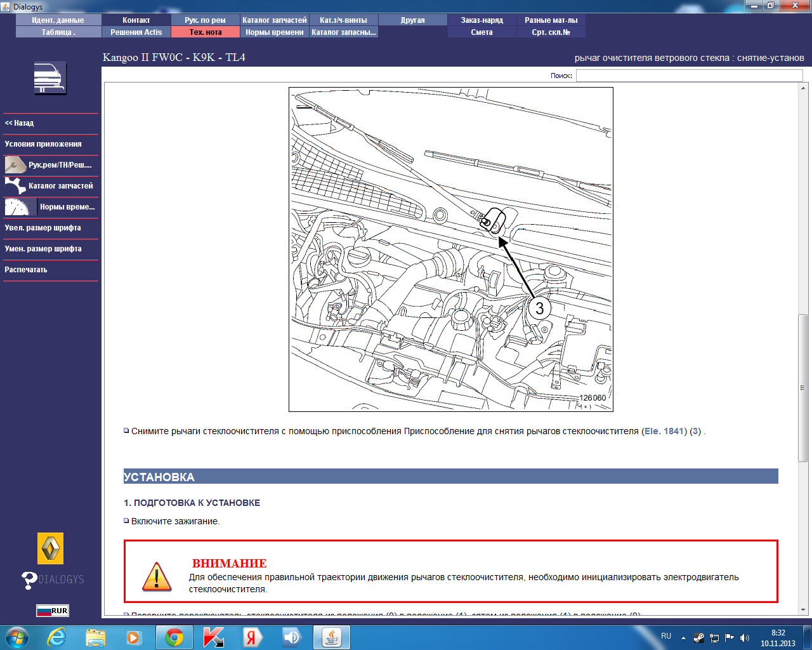Open the sidebar Каталог запчастей parts item
Viewport: 812px width, 650px height.
point(51,186)
